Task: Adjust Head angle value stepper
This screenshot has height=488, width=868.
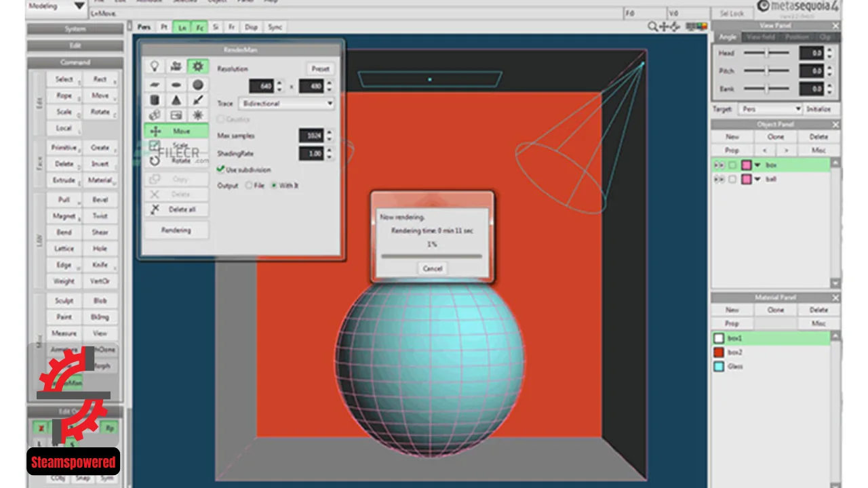Action: click(831, 53)
